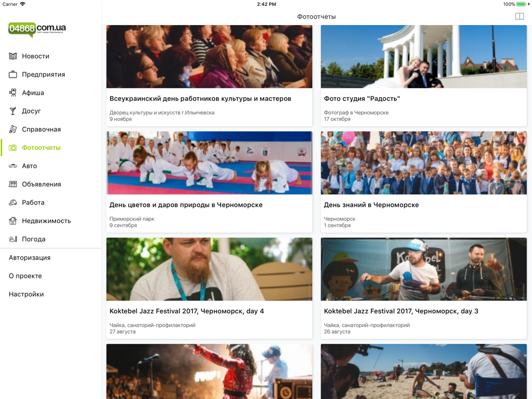The height and width of the screenshot is (399, 532).
Task: Select the Погода weather icon
Action: [x=13, y=239]
